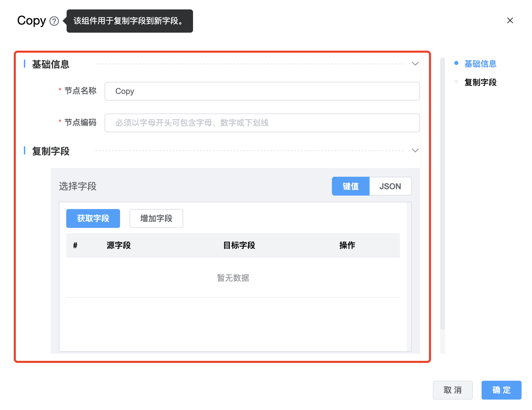
Task: Collapse the 复制字段 section chevron
Action: coord(415,150)
